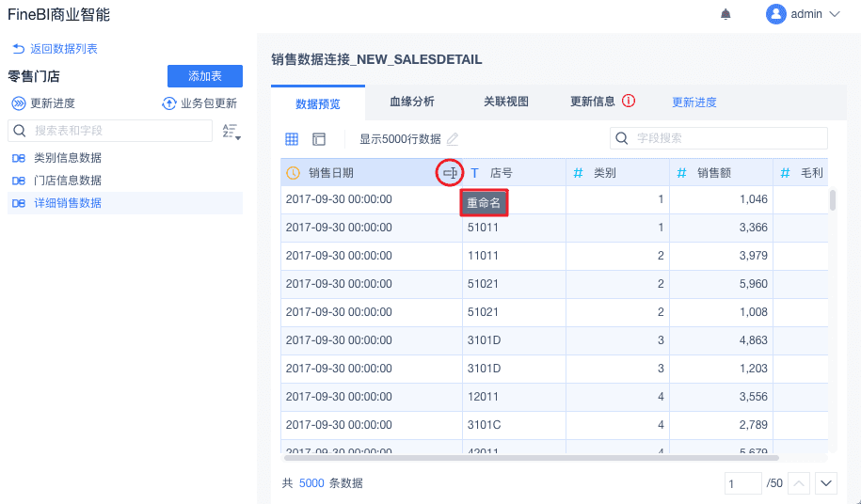Open the update progress (更新进度) icon on the left

[x=19, y=103]
